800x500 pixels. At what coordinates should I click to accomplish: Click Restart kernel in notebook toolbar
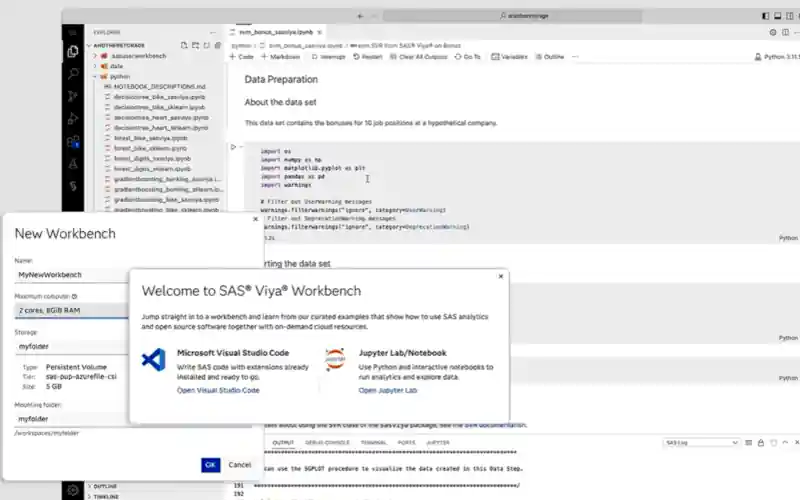(x=368, y=57)
